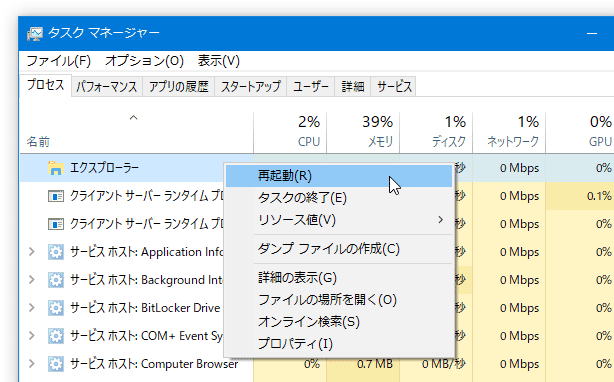The height and width of the screenshot is (382, 614).
Task: Switch to the パフォーマンス tab
Action: pyautogui.click(x=107, y=86)
